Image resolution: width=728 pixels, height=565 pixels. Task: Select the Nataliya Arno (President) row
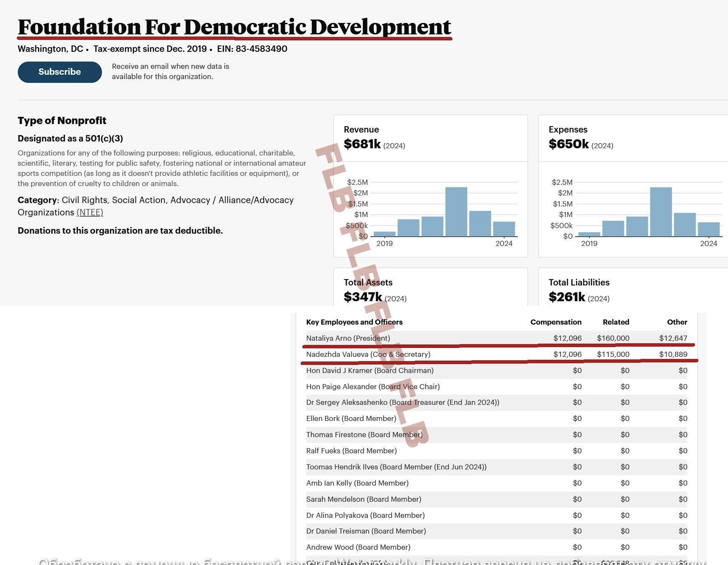[x=348, y=338]
